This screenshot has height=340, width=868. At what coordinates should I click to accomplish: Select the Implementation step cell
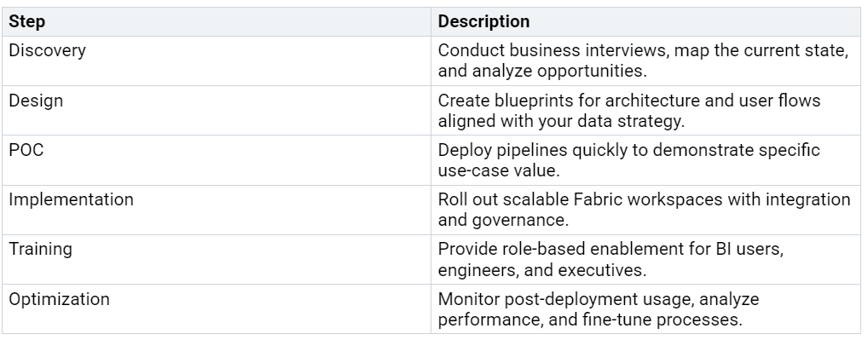[216, 210]
